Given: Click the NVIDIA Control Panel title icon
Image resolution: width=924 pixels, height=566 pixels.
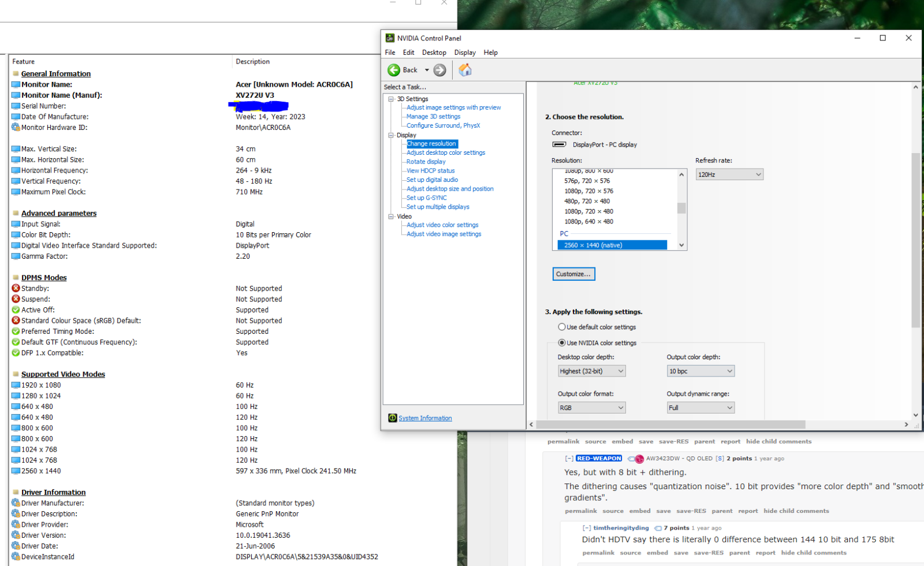Looking at the screenshot, I should click(x=390, y=38).
